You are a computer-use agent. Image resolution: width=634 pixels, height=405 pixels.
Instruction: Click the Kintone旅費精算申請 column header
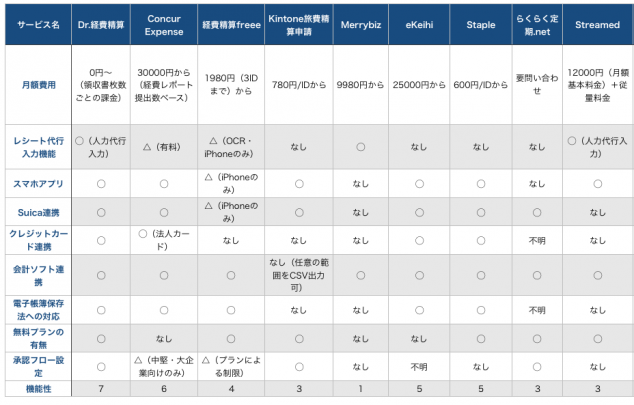(299, 25)
